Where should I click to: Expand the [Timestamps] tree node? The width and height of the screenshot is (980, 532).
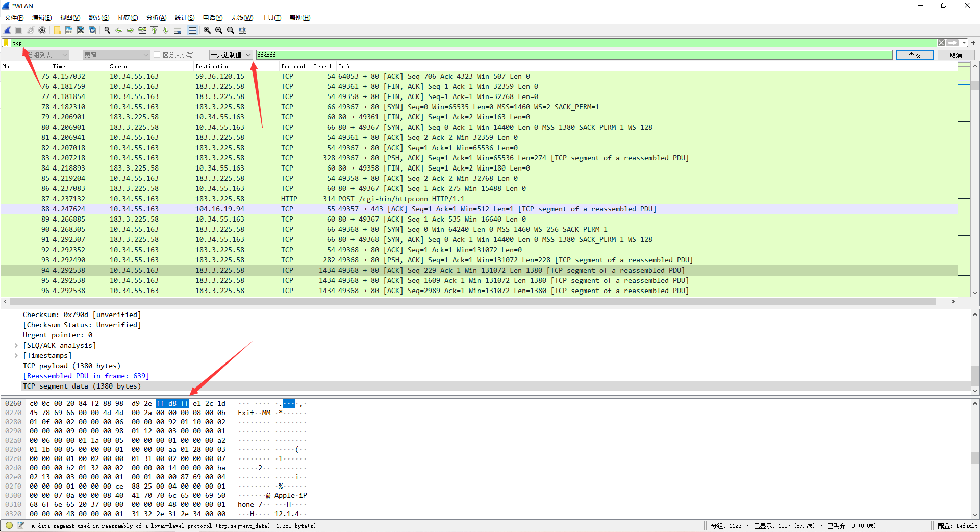(16, 355)
